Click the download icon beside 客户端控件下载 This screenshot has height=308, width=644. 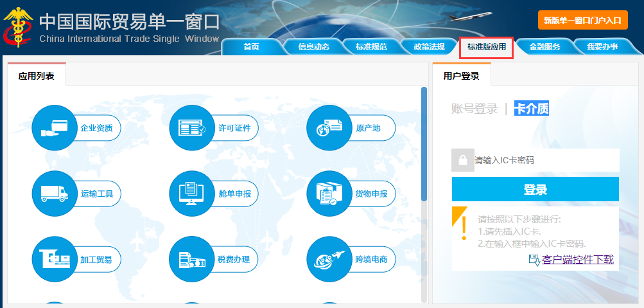click(534, 260)
